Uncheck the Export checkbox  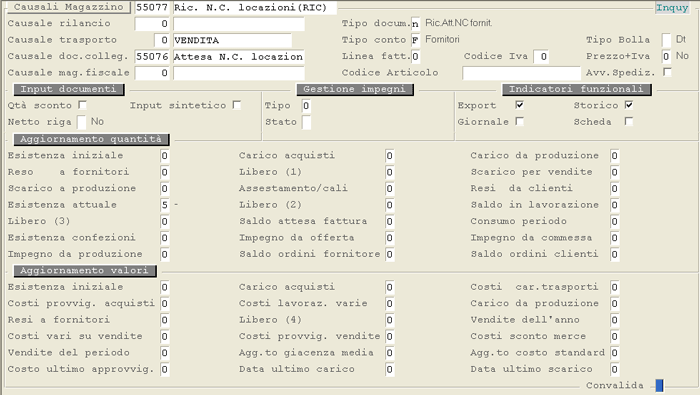tap(519, 105)
